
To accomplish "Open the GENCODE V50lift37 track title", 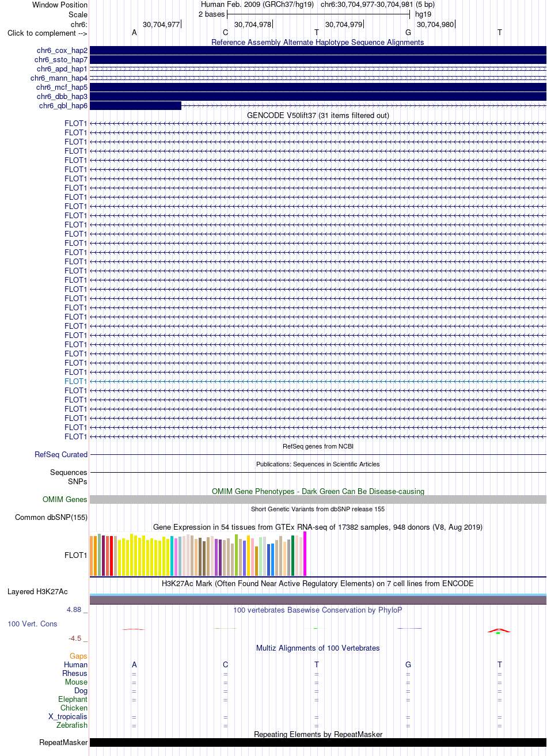I will [x=318, y=116].
